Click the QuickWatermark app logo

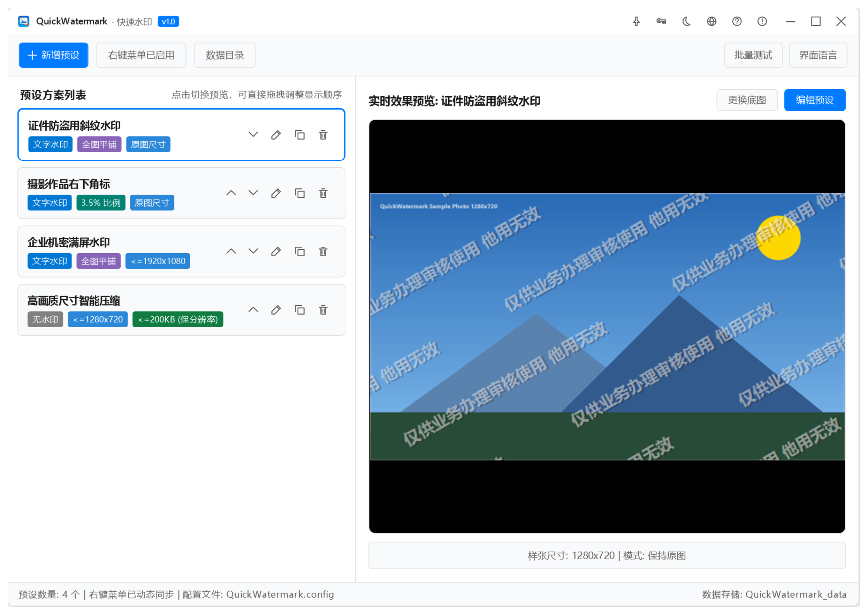24,21
